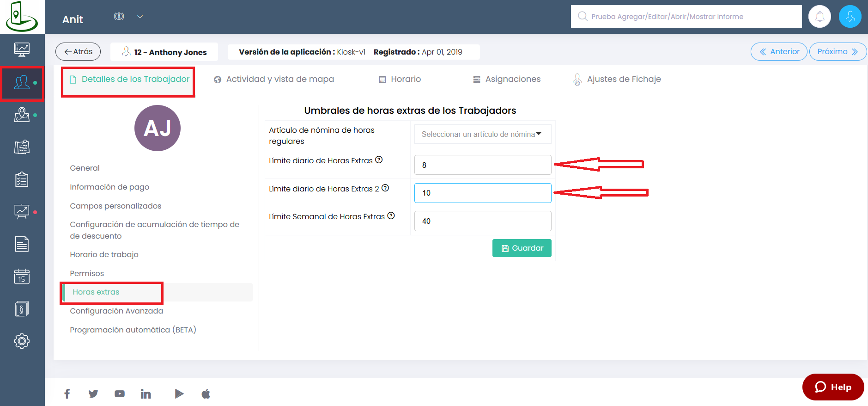Click the AJ avatar circle

coord(158,128)
